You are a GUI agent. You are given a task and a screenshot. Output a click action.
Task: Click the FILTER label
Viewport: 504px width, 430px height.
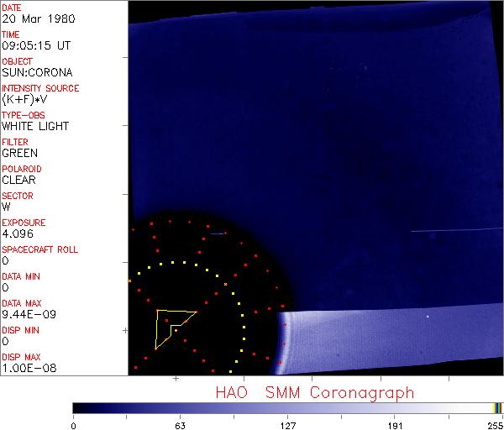15,142
